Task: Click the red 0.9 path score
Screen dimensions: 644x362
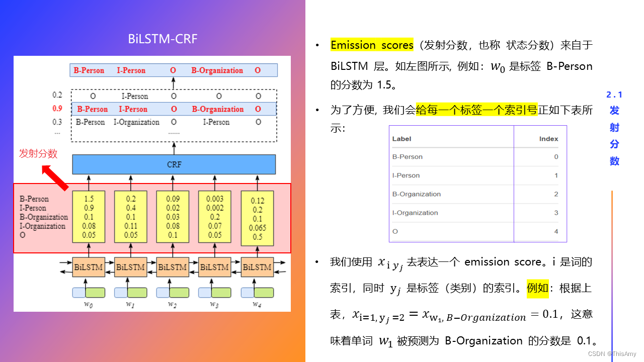Action: click(x=57, y=109)
